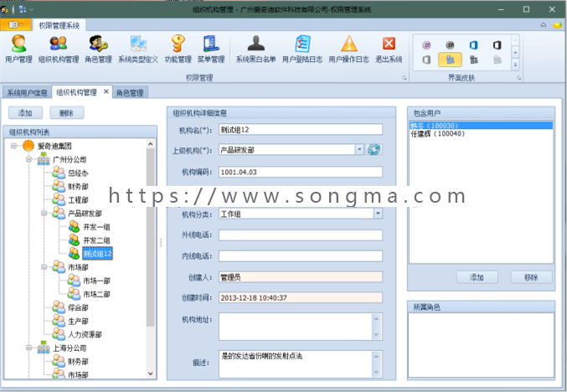This screenshot has width=567, height=392.
Task: Click the orange application menu button
Action: coord(16,24)
